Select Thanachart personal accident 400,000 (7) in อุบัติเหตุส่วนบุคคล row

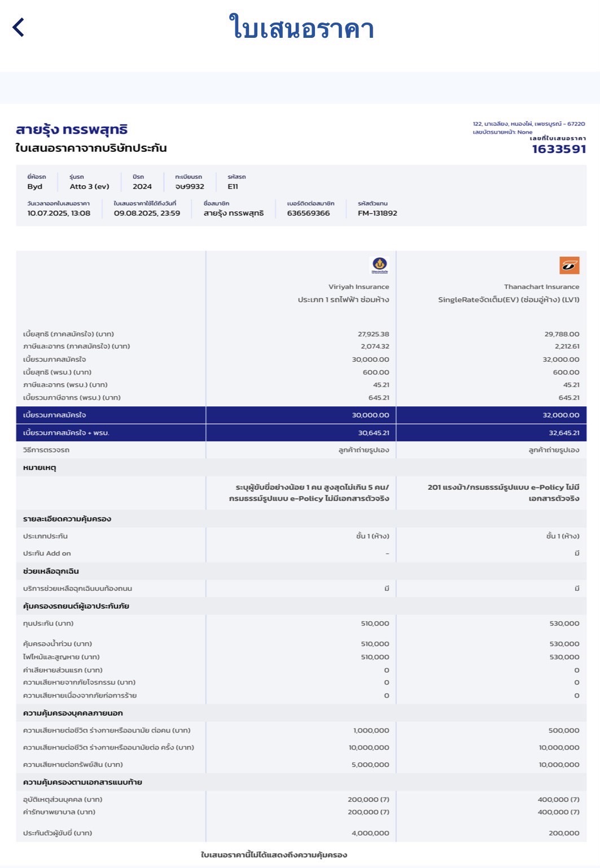coord(558,800)
